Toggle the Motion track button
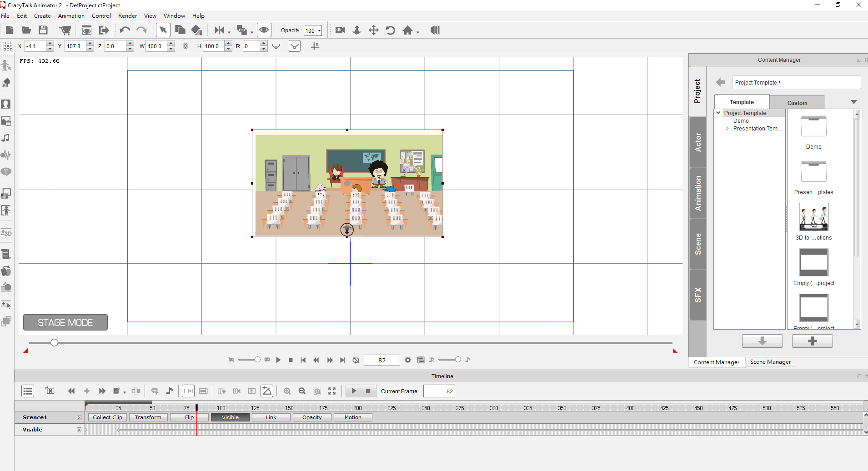Screen dimensions: 868x471 [353, 417]
